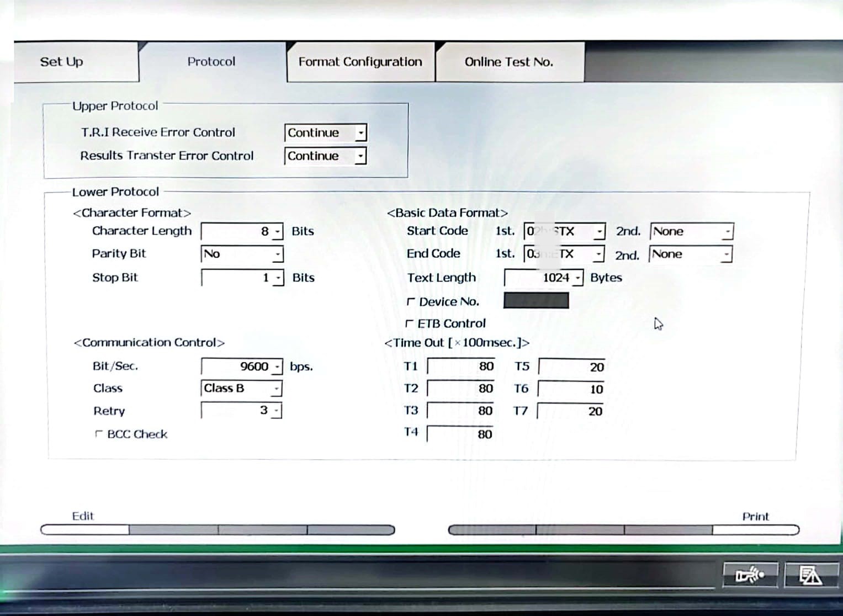Open the error log warning icon
The width and height of the screenshot is (843, 616).
tap(810, 576)
